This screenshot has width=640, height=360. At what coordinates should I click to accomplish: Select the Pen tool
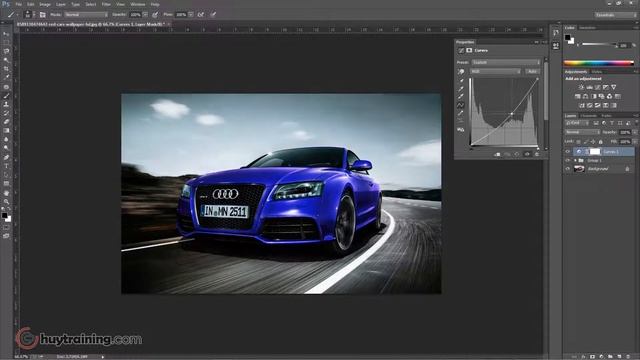pos(6,158)
